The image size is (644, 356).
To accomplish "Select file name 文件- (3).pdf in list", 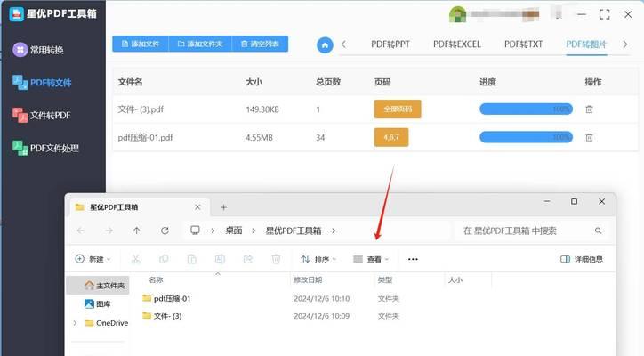I will pos(141,109).
